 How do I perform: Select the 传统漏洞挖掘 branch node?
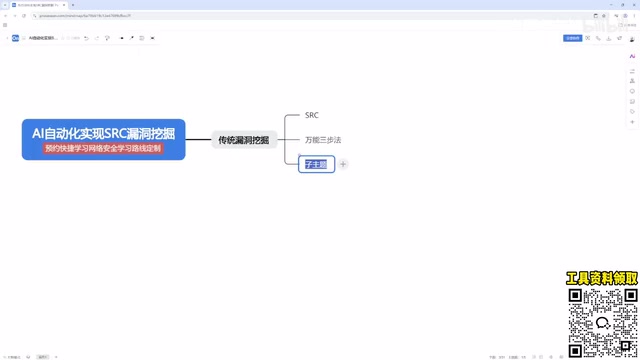point(244,140)
